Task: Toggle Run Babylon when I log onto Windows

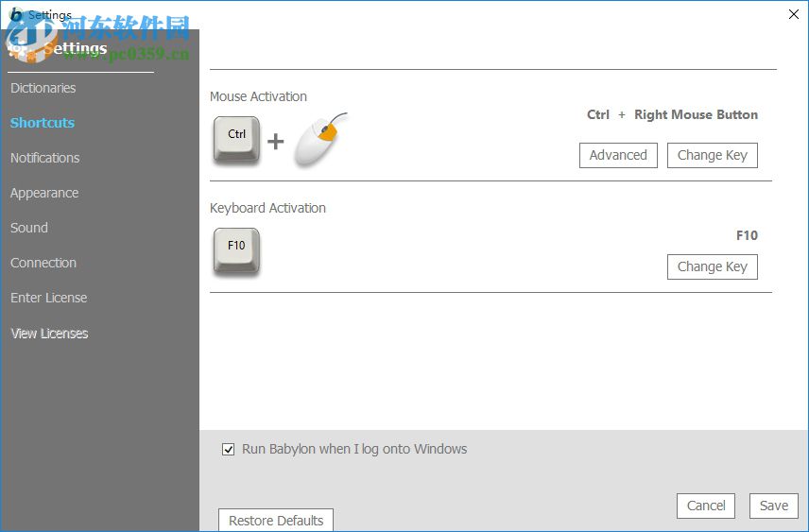Action: [228, 450]
